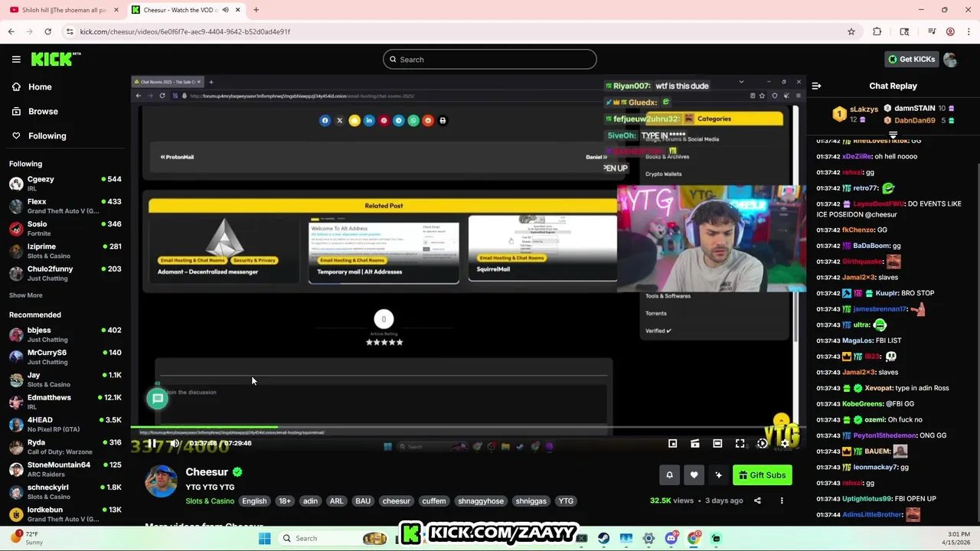Toggle picture-in-picture mini player

[x=672, y=443]
